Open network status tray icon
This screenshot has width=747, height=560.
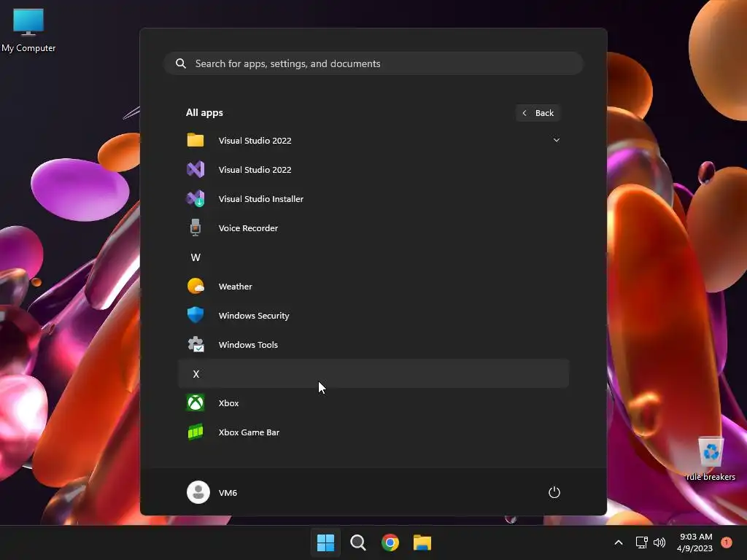pyautogui.click(x=641, y=542)
